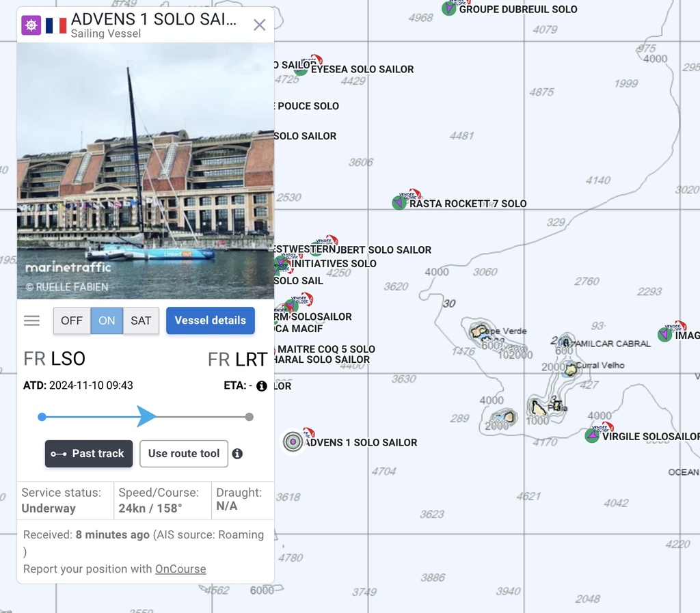Click departure port code LSO

pyautogui.click(x=68, y=359)
